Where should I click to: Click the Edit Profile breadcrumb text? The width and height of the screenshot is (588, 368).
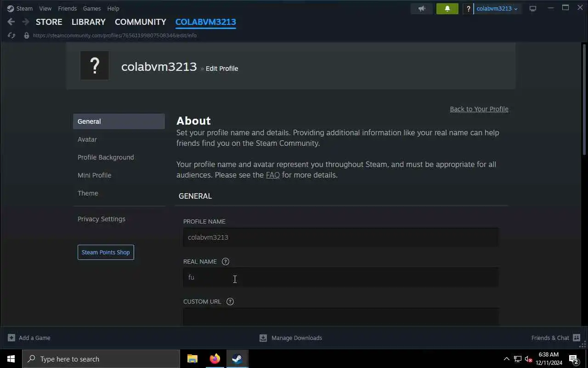coord(222,69)
